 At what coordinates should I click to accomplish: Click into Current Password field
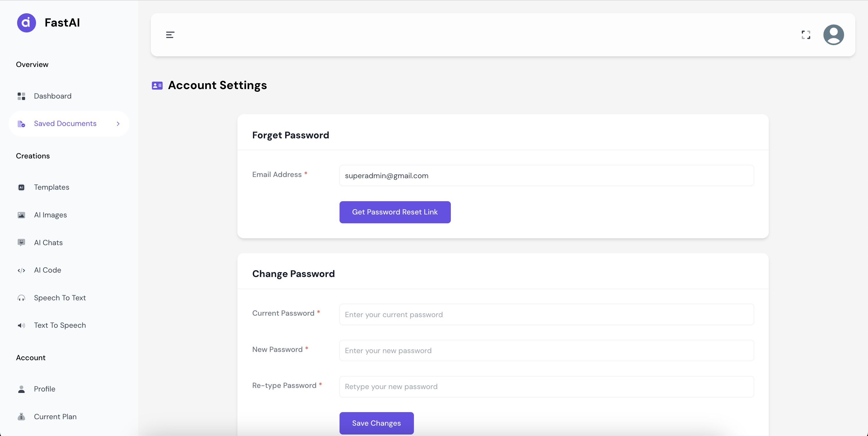546,314
